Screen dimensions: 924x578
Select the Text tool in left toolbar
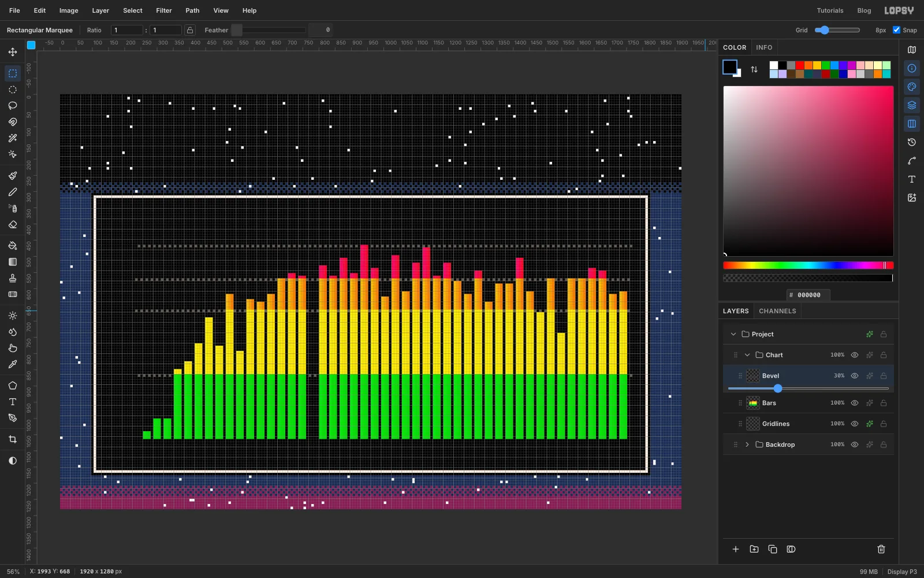point(12,402)
